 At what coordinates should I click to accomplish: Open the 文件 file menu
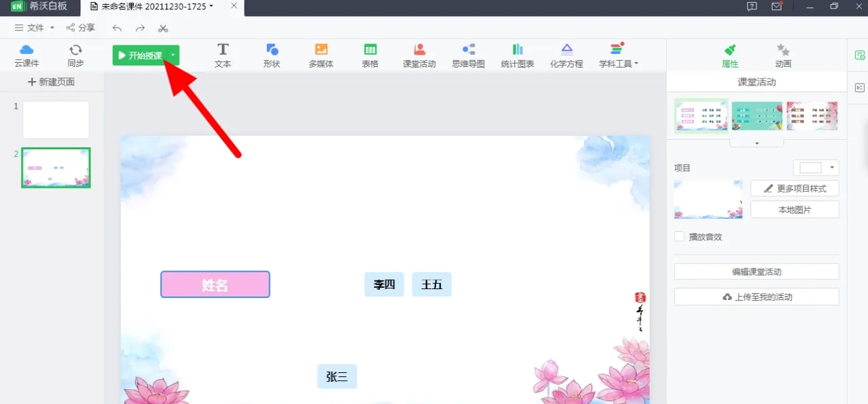32,28
